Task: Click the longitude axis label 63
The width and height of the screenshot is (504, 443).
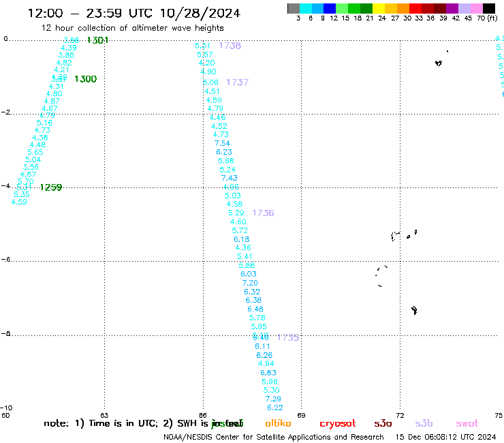Action: (104, 415)
